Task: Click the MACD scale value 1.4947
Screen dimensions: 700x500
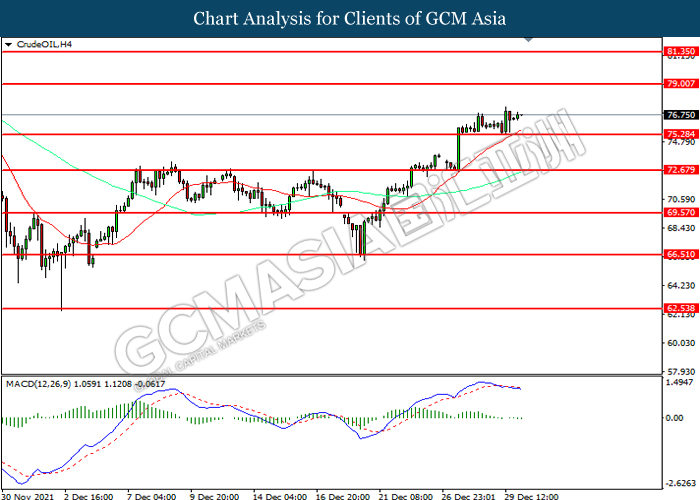Action: [679, 382]
